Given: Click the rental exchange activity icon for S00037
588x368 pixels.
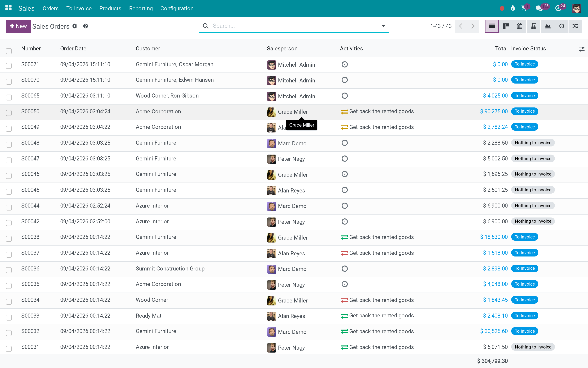Looking at the screenshot, I should pos(345,253).
